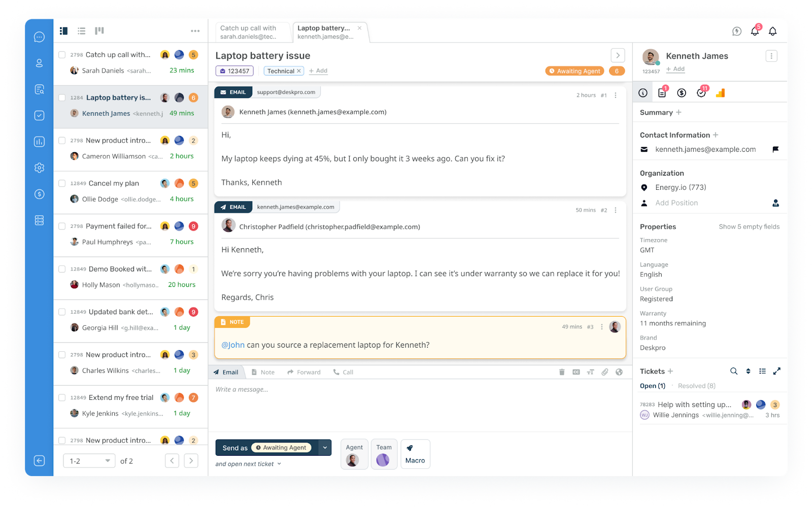Viewport: 812px width, 507px height.
Task: Tick the checkbox for Payment failed ticket
Action: 62,226
